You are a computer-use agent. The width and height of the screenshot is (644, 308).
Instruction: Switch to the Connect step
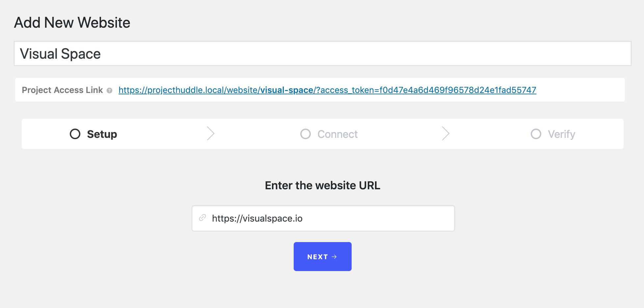(x=337, y=134)
